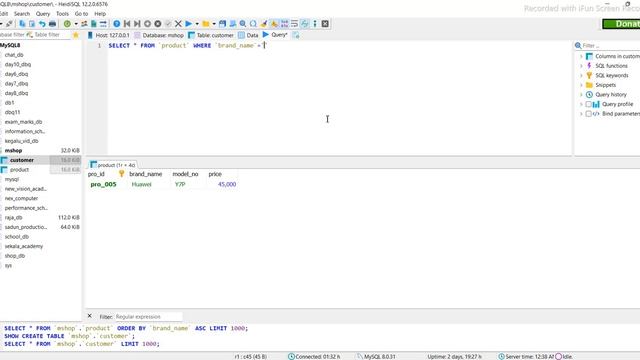
Task: Open the Go to menu
Action: (x=81, y=14)
